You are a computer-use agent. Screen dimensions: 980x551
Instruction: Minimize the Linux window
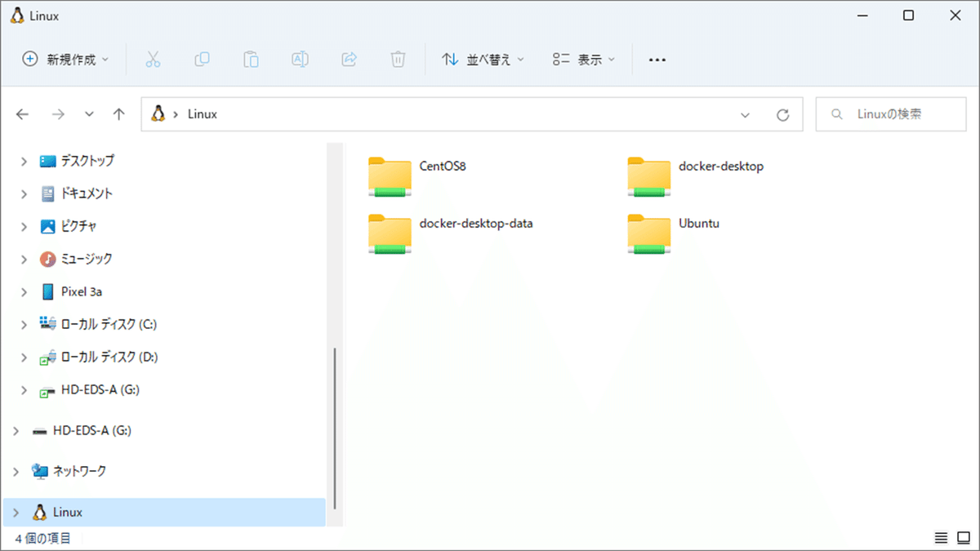point(863,16)
